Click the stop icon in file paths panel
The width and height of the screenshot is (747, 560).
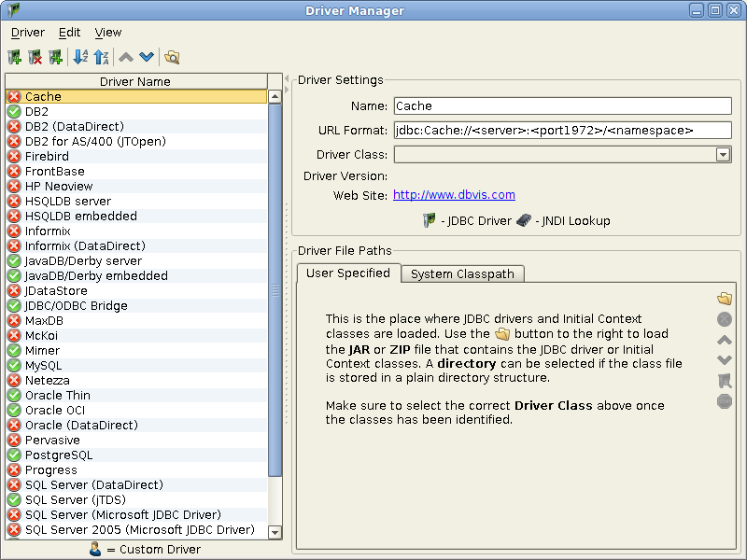725,401
